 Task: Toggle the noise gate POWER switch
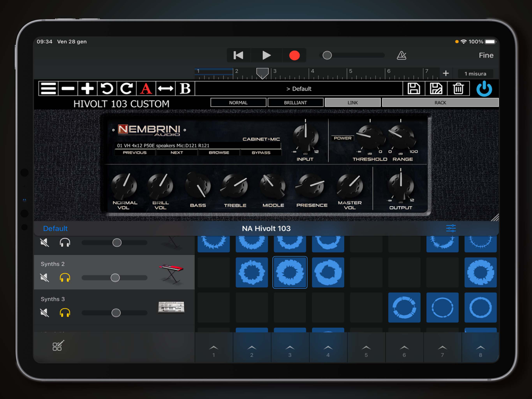pyautogui.click(x=342, y=138)
